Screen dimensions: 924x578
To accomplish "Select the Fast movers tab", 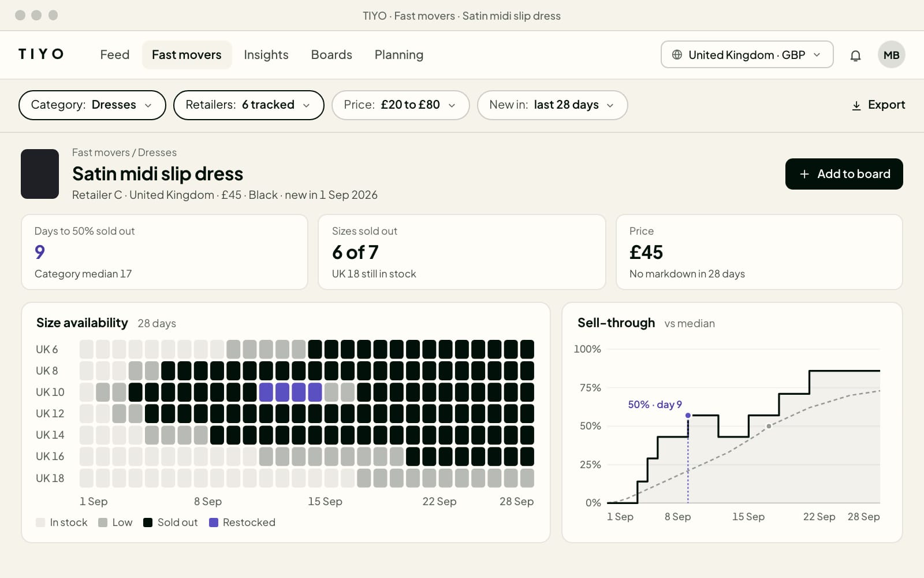I will pos(187,55).
